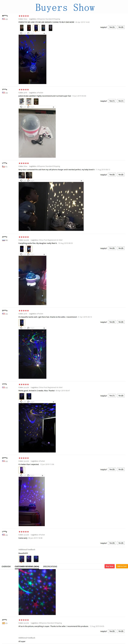The image size is (128, 644).
Task: Open the OVERVIEW tab
Action: coord(6,567)
